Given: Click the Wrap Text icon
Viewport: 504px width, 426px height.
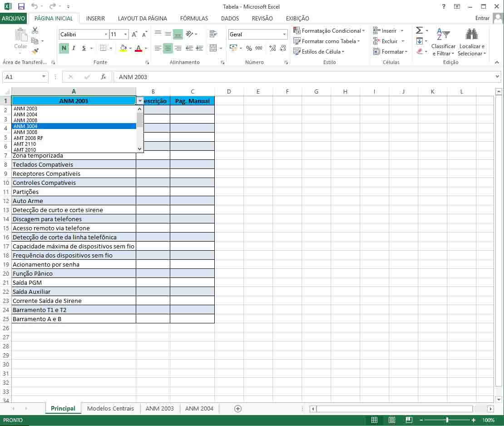Looking at the screenshot, I should tap(213, 34).
